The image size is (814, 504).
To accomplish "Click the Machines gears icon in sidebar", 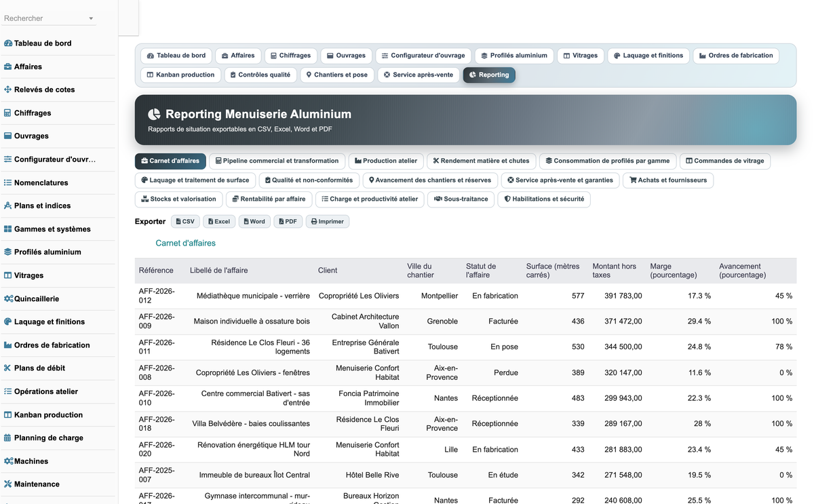I will coord(9,461).
